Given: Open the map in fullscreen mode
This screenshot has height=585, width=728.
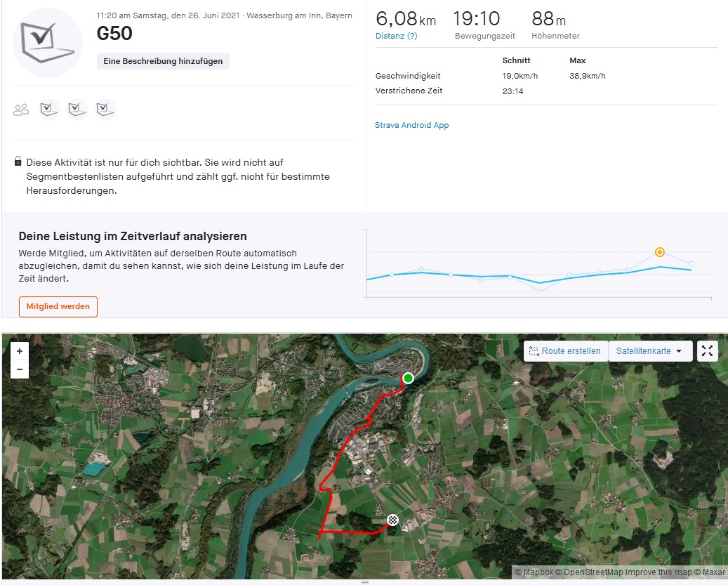Looking at the screenshot, I should 707,351.
